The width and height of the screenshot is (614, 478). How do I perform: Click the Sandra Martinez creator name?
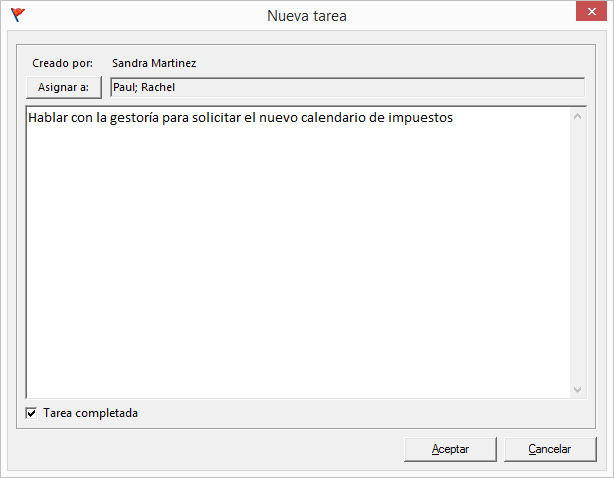point(154,63)
